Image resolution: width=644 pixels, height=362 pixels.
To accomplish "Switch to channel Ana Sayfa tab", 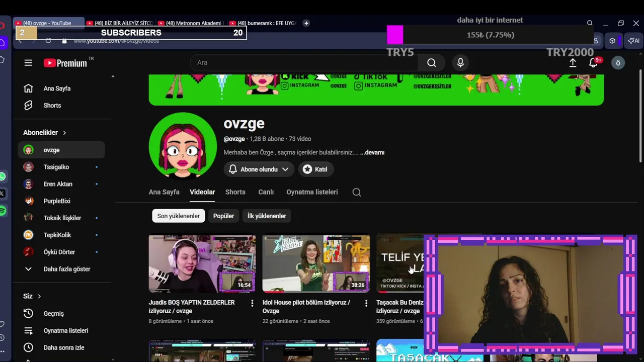I will 164,192.
